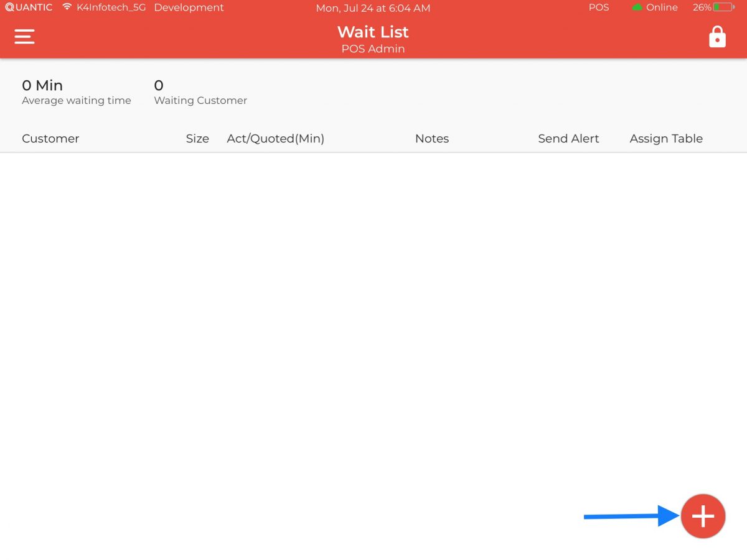Click the Online status text
Screen dimensions: 747x560
click(x=662, y=7)
